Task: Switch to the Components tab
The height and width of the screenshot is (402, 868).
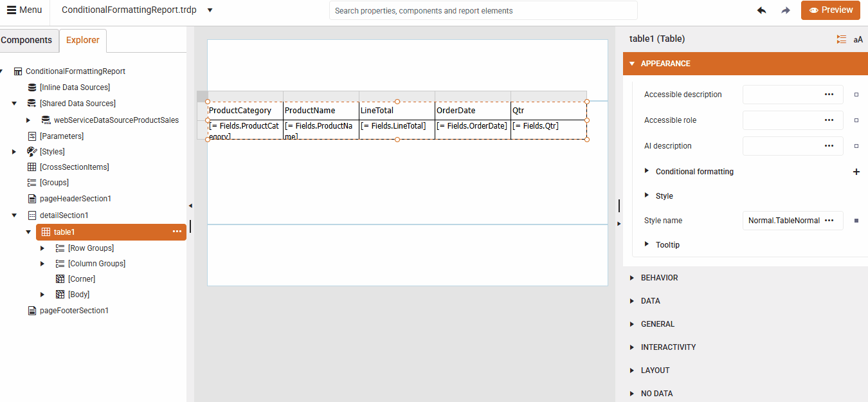Action: tap(26, 40)
